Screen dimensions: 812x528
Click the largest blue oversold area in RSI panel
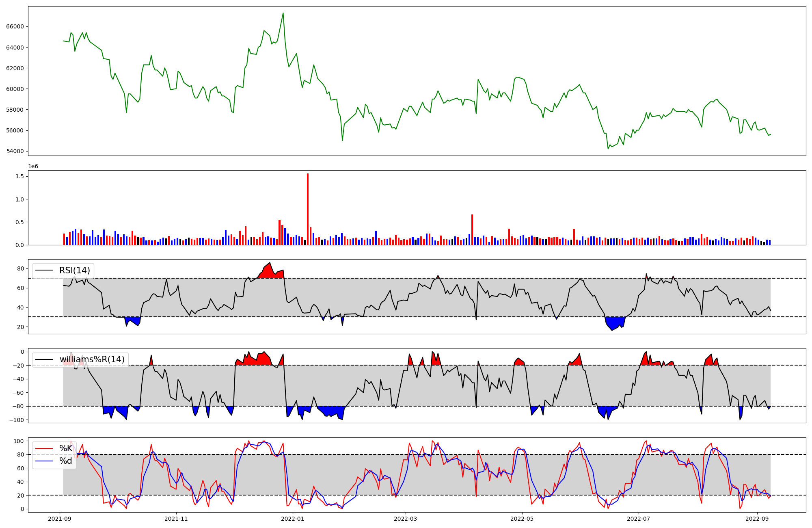615,322
